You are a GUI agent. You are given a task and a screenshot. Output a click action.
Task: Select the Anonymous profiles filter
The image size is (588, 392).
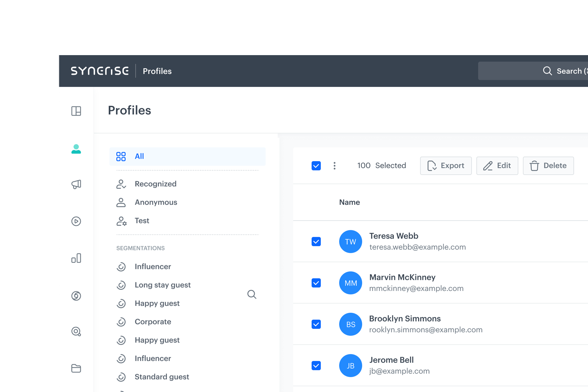(156, 202)
